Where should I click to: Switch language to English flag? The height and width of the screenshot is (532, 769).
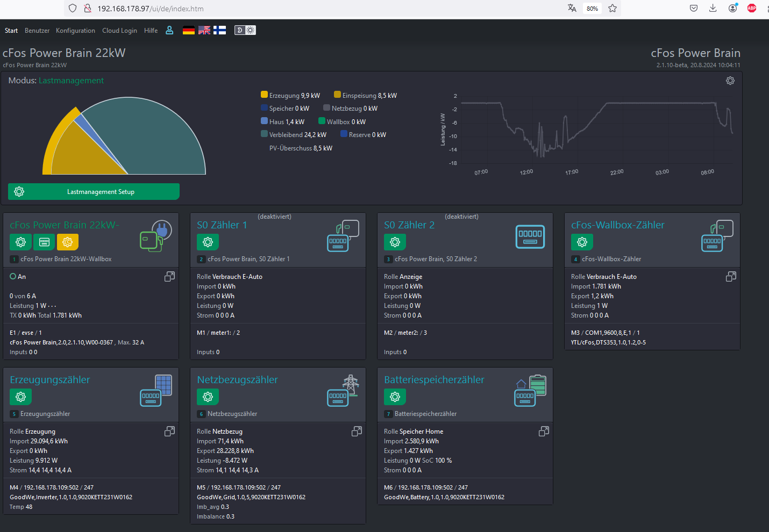(204, 30)
